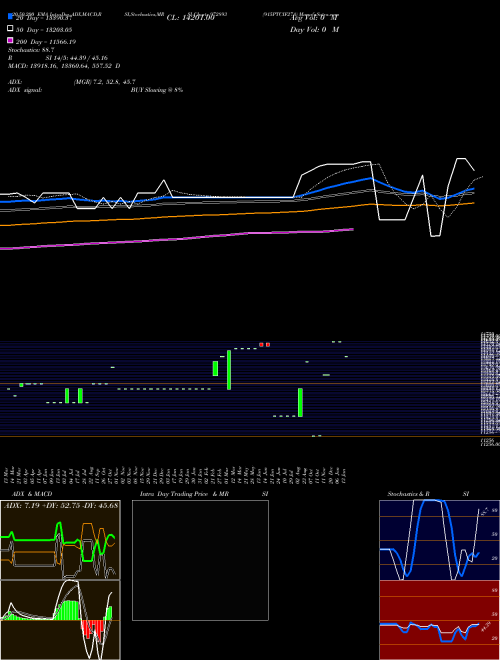Select the '200 Day - 11366.19' legend text
Screen dimensions: 500x660
pyautogui.click(x=46, y=42)
